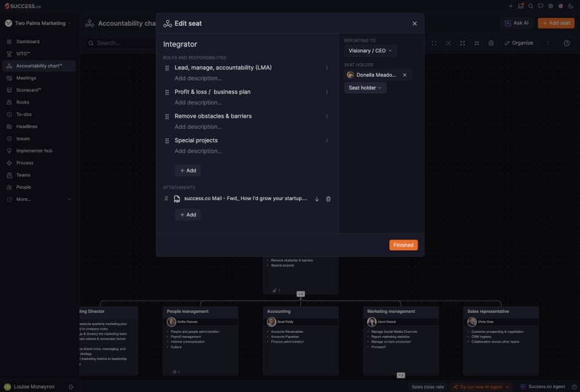Click Add button under roles list
Image resolution: width=580 pixels, height=392 pixels.
pos(188,171)
